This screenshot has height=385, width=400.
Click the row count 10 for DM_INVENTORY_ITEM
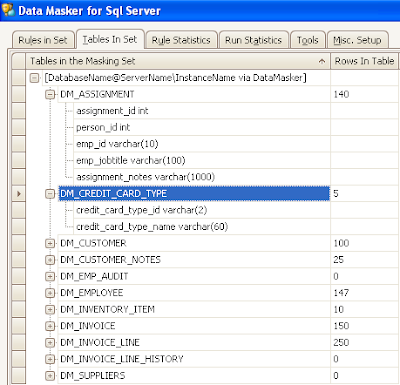click(339, 309)
